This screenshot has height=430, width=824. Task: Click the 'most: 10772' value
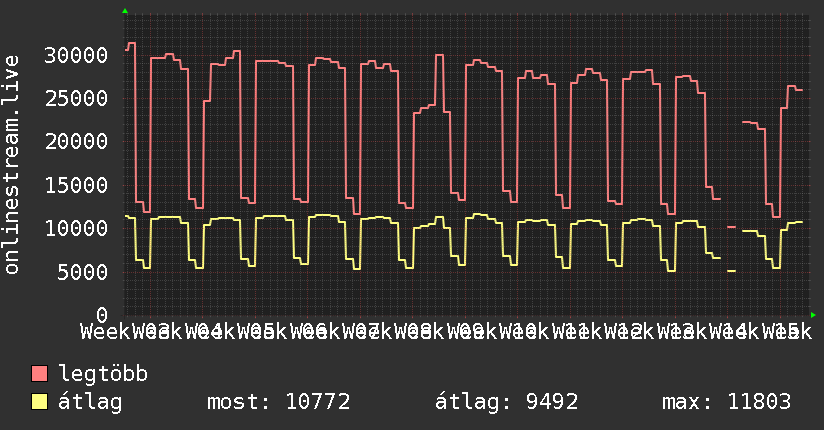click(279, 402)
